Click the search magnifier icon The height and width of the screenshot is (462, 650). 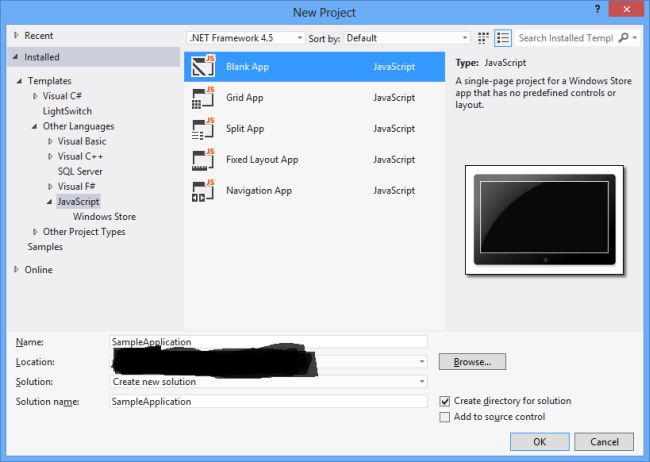(623, 38)
